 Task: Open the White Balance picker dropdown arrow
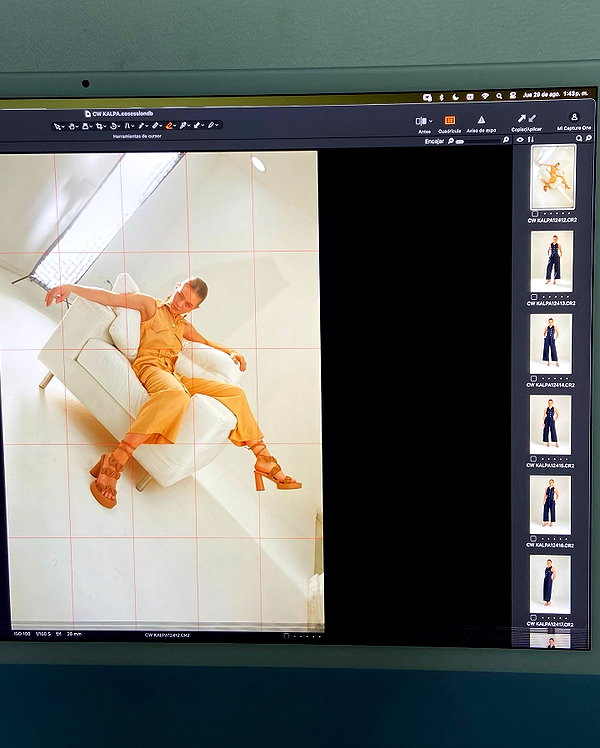(x=189, y=126)
